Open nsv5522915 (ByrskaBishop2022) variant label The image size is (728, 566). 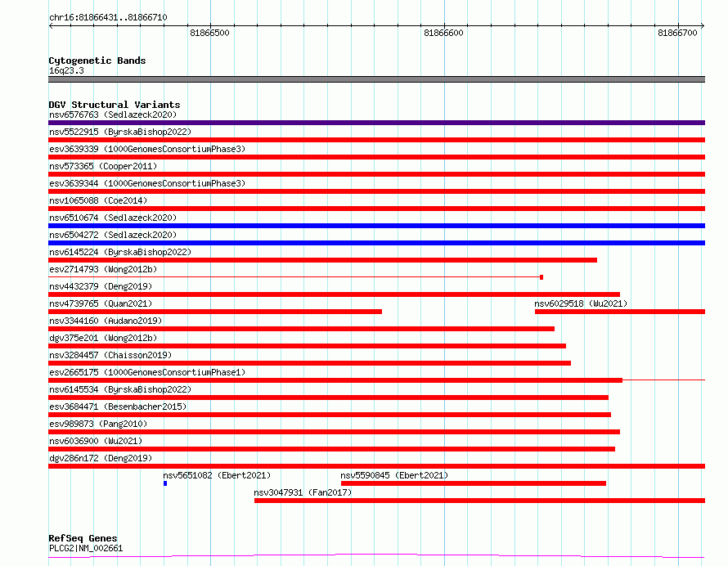click(120, 132)
